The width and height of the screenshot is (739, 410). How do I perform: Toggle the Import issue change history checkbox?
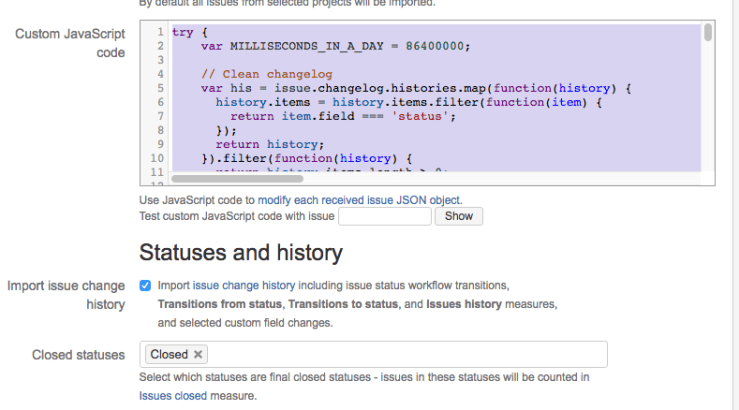[145, 285]
